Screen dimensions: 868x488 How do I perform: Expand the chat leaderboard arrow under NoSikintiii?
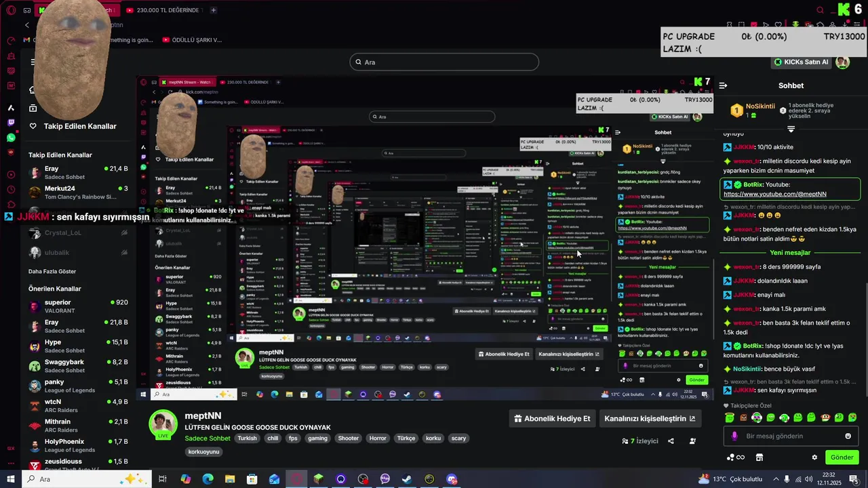pos(791,129)
